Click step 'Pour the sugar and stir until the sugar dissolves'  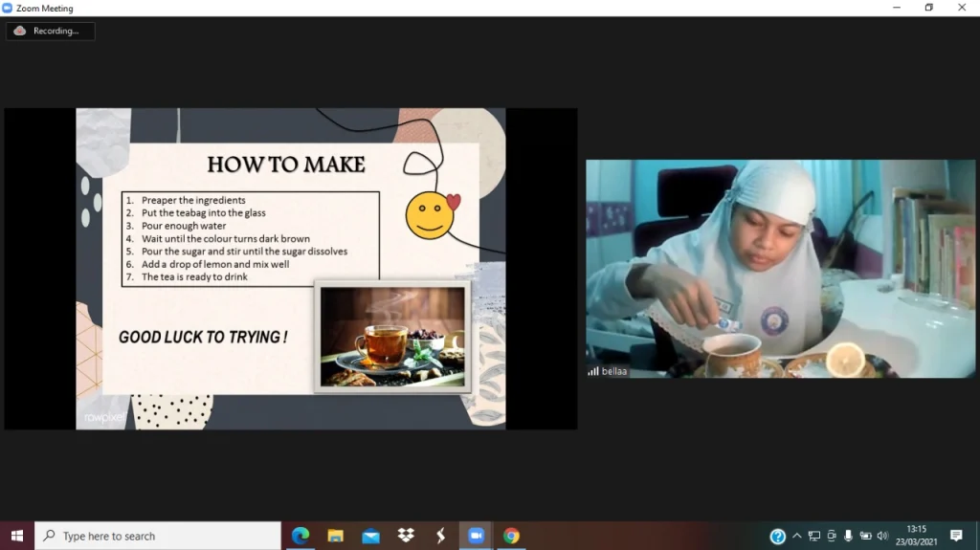[244, 252]
